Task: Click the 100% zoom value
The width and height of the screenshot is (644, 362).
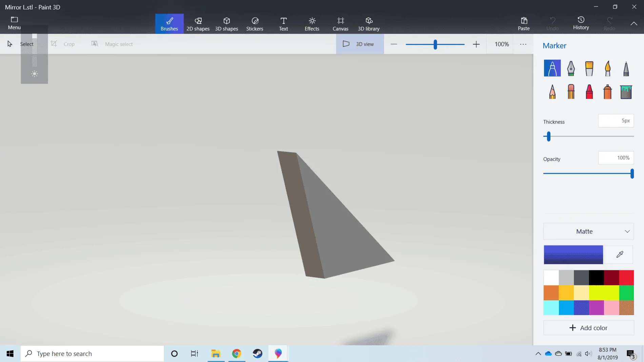Action: (x=502, y=44)
